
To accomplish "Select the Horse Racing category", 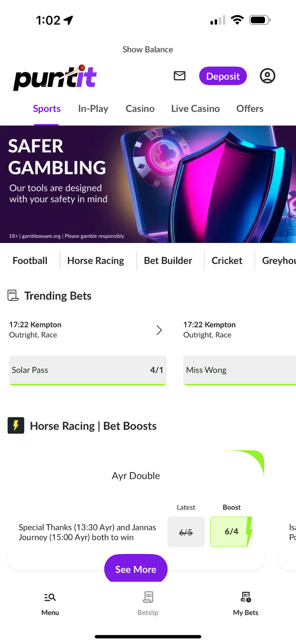I will pyautogui.click(x=96, y=261).
